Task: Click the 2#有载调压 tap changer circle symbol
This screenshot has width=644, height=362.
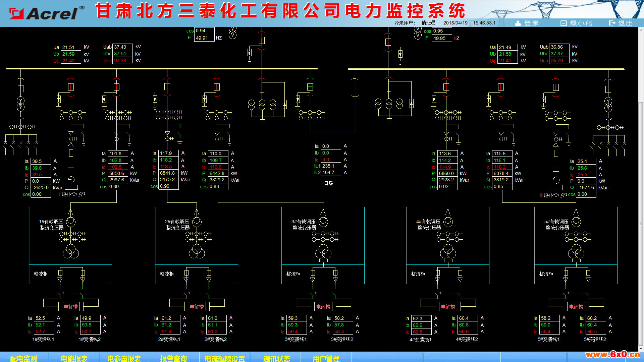Action: tap(197, 221)
